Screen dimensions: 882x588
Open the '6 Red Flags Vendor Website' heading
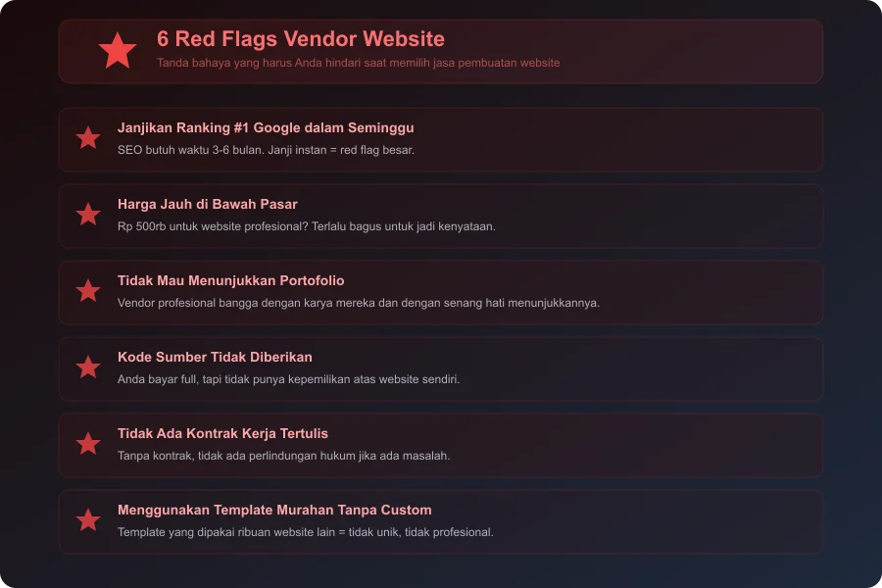301,39
